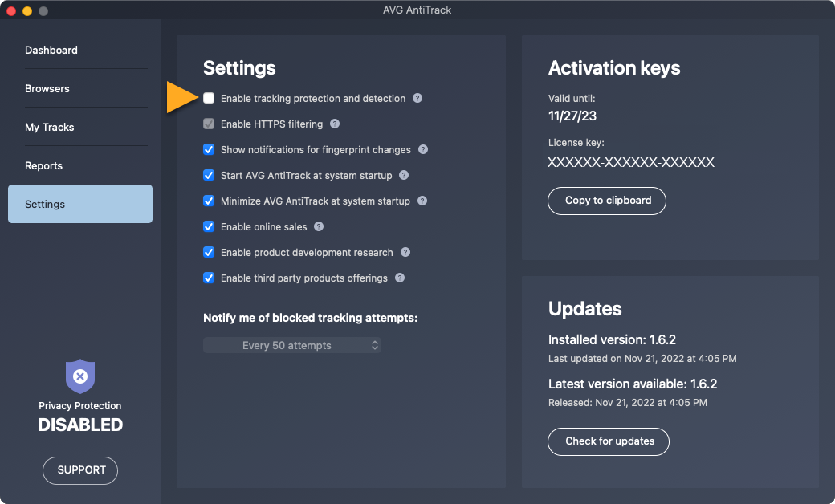Disable Enable online sales checkbox
This screenshot has height=504, width=835.
click(209, 227)
